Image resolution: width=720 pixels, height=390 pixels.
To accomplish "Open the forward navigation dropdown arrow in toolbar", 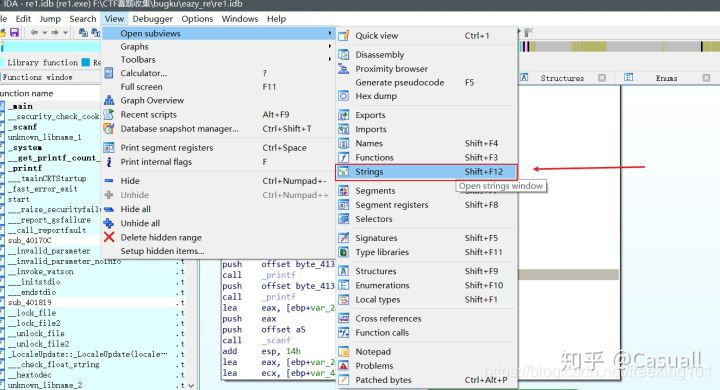I will pos(65,33).
